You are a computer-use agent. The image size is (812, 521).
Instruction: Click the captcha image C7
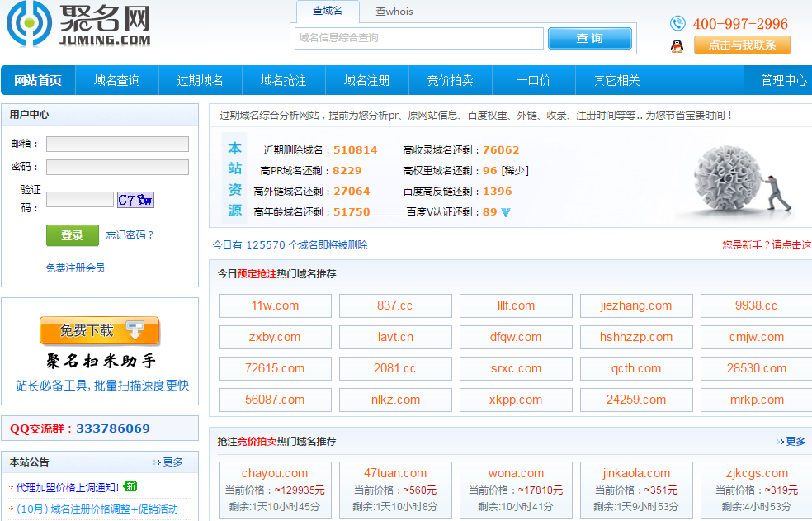[x=135, y=200]
